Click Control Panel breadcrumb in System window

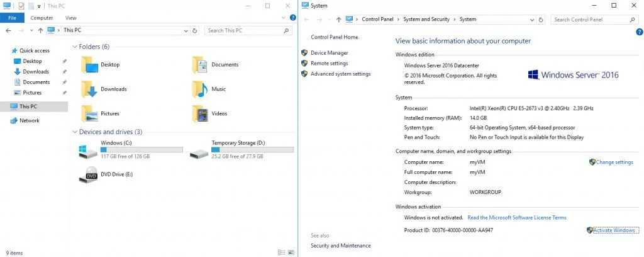[377, 20]
